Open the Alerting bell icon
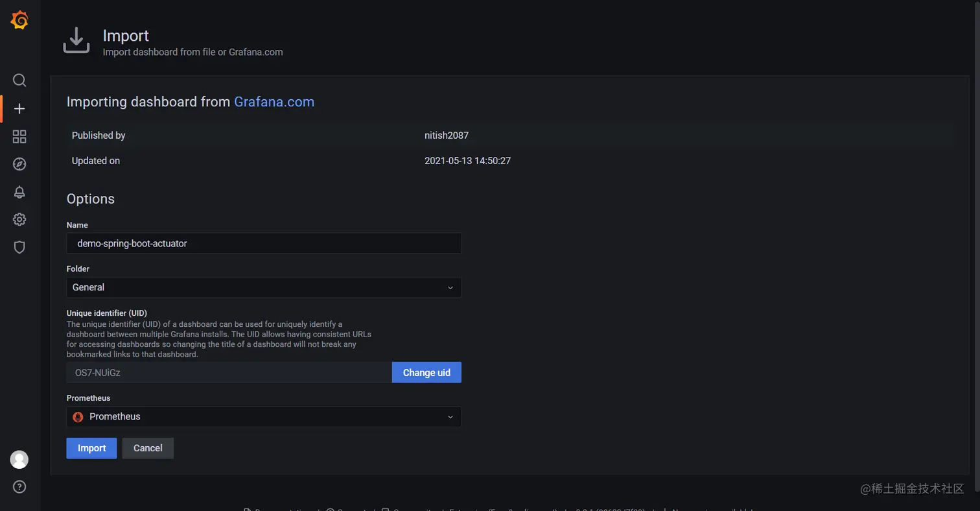980x511 pixels. tap(19, 192)
